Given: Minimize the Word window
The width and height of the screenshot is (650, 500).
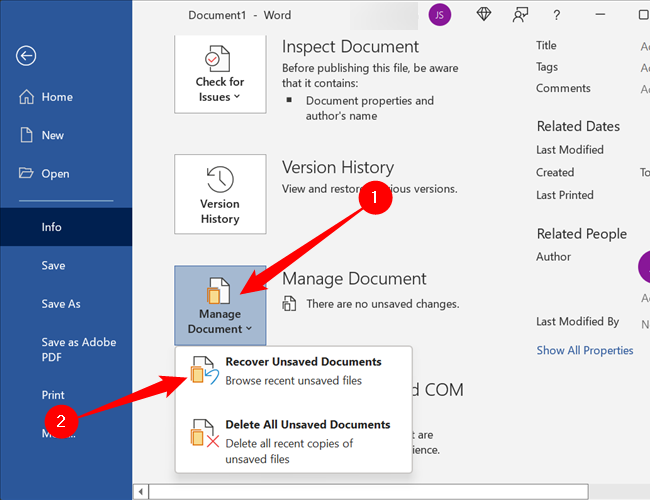Looking at the screenshot, I should click(x=600, y=15).
